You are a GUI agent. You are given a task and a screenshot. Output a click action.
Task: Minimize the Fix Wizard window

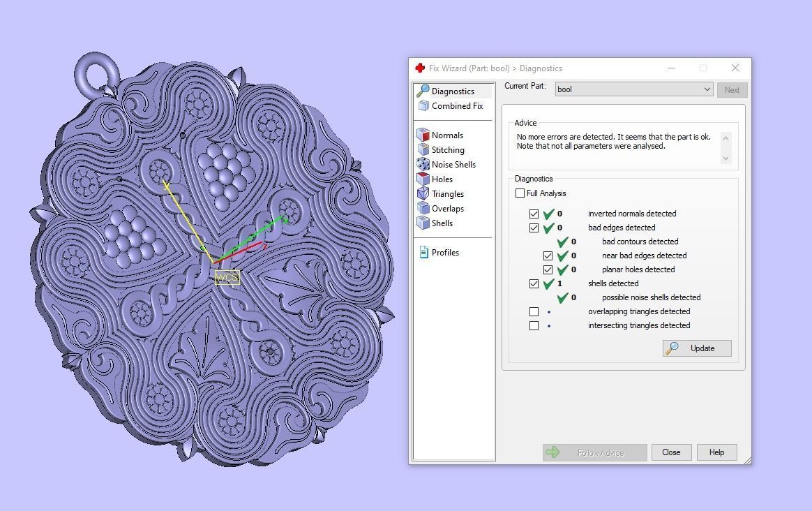click(x=672, y=68)
